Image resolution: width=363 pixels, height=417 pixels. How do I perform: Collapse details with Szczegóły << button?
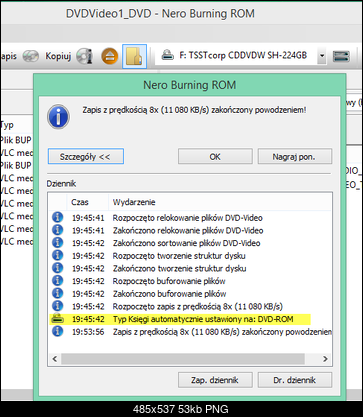[86, 156]
